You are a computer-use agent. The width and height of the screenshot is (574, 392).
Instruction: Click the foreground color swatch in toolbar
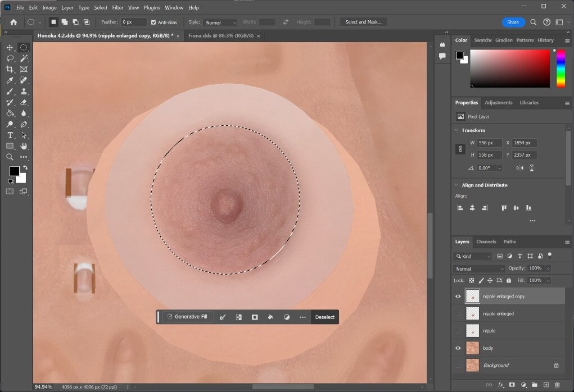pyautogui.click(x=14, y=171)
